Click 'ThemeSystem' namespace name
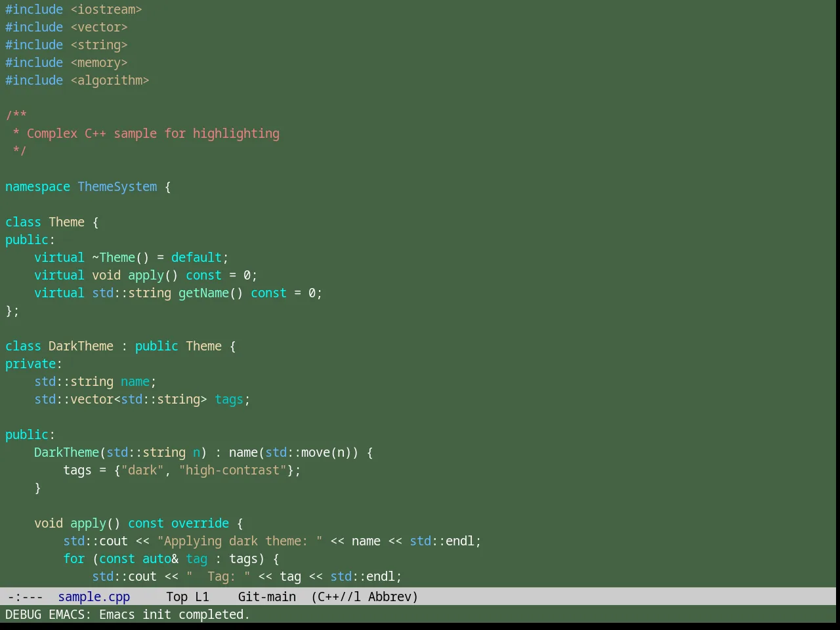The height and width of the screenshot is (630, 840). coord(117,186)
